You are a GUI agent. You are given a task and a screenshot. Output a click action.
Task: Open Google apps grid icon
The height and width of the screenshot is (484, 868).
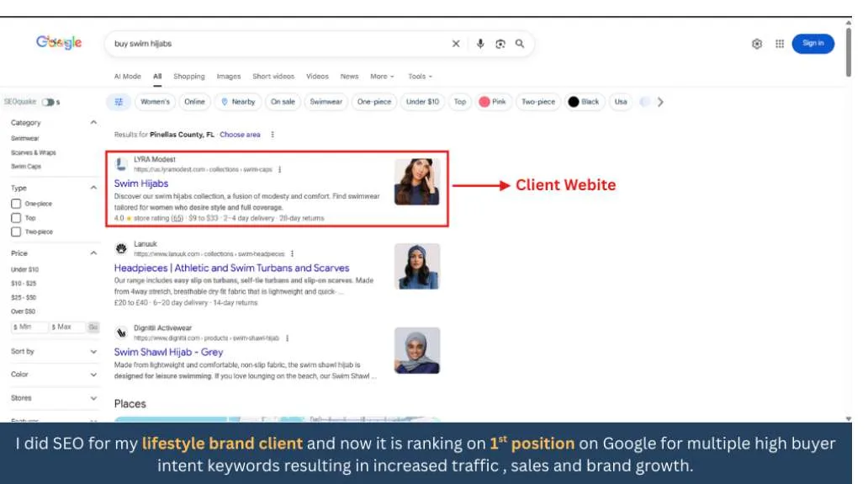[x=780, y=44]
